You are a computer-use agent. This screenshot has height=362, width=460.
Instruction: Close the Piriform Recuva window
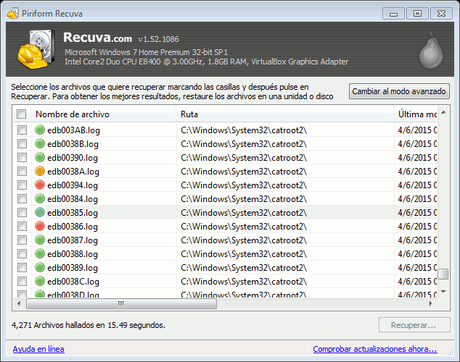coord(441,14)
